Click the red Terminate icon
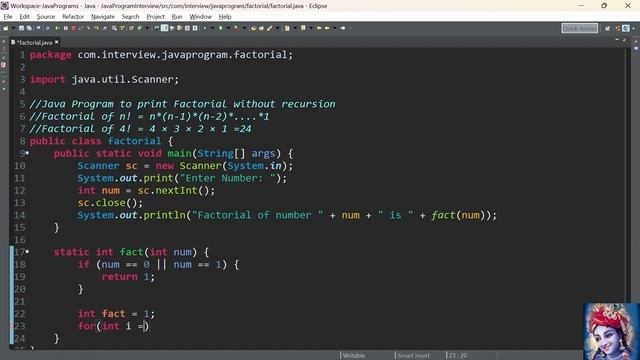640x360 pixels. (x=73, y=28)
